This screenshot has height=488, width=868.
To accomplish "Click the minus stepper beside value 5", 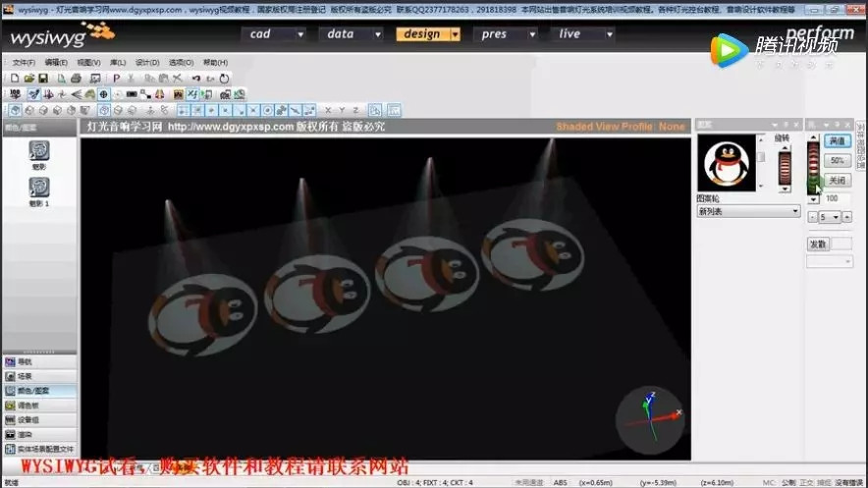I will pos(812,217).
